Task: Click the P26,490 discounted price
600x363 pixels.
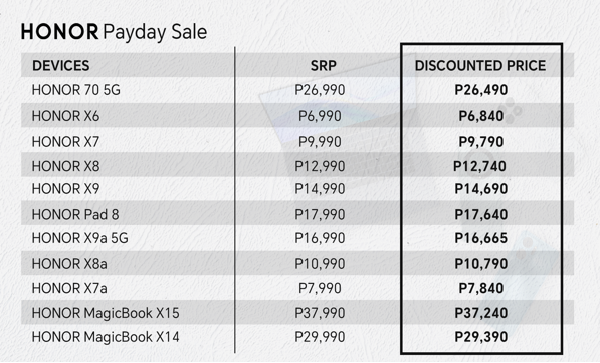Action: [481, 90]
